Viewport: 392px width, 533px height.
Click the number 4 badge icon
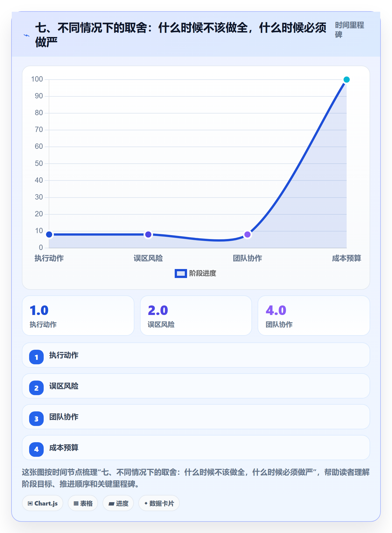tap(36, 449)
